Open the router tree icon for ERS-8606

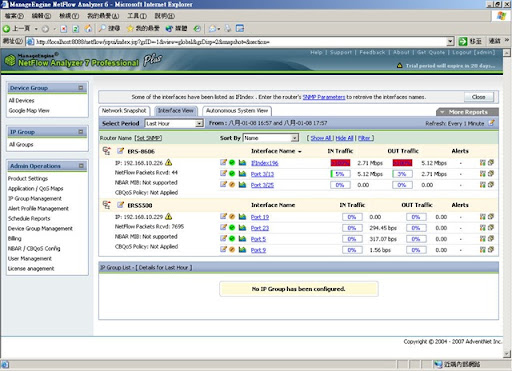107,151
